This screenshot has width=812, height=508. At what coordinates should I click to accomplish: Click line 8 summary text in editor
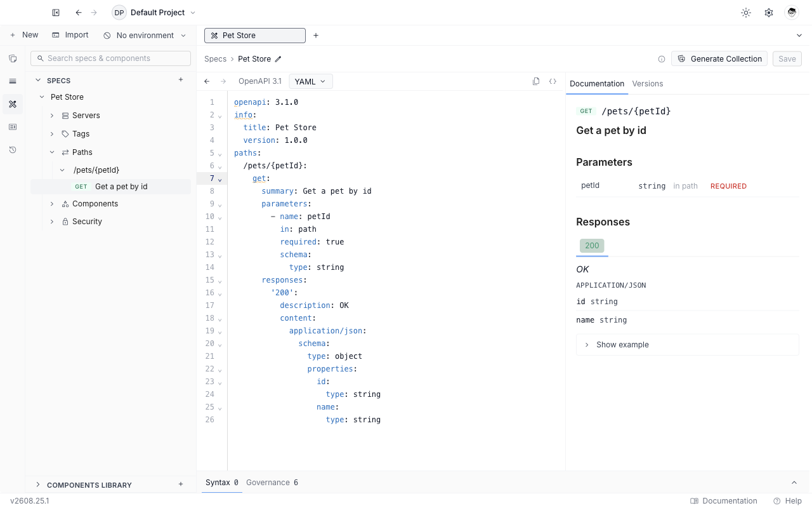pyautogui.click(x=317, y=191)
